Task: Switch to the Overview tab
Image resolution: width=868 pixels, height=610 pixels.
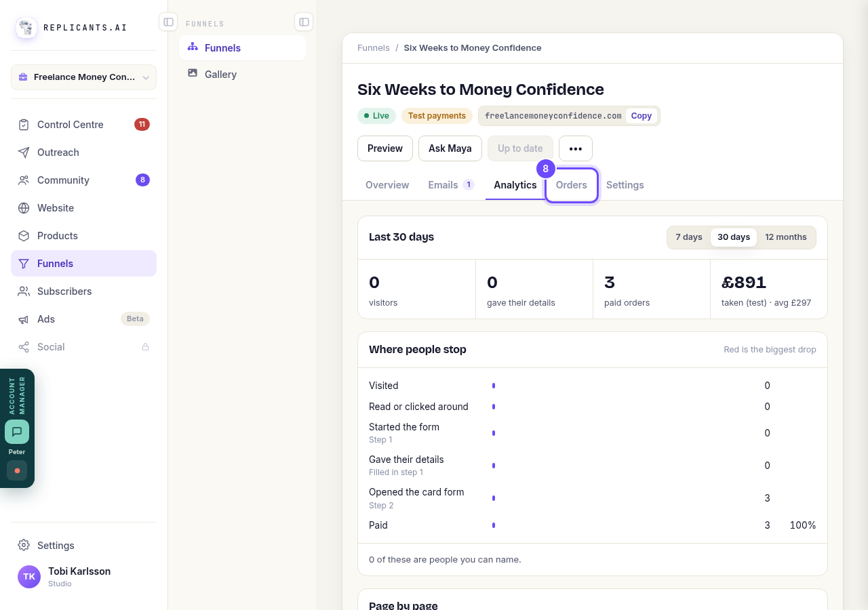Action: pyautogui.click(x=387, y=185)
